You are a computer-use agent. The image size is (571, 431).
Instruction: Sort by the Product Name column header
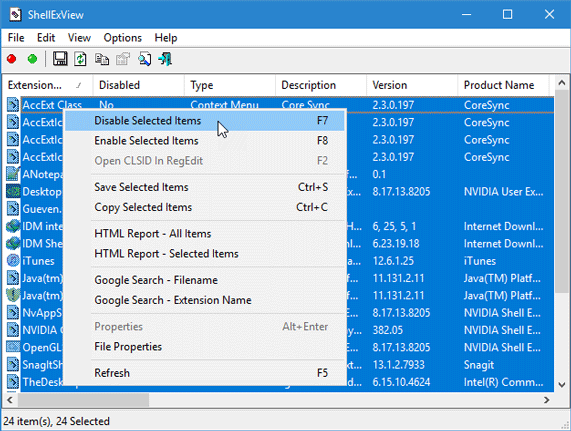tap(503, 85)
